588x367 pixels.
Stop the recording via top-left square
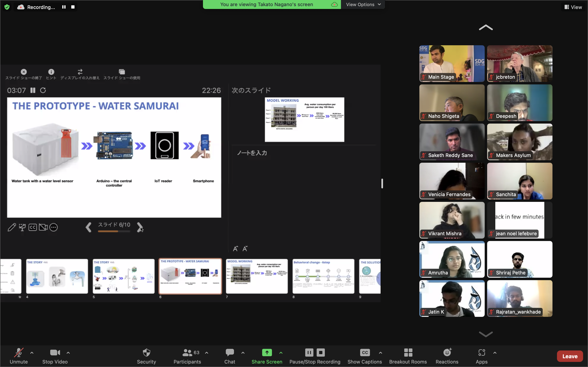73,7
